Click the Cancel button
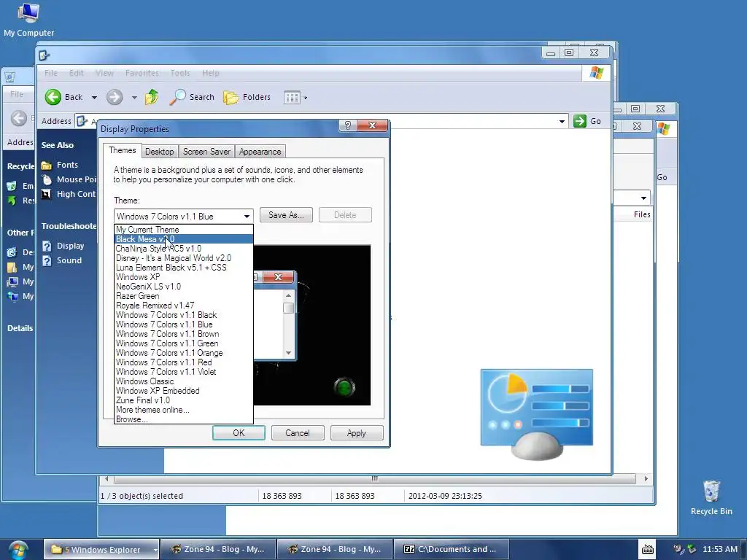The image size is (747, 560). point(298,433)
